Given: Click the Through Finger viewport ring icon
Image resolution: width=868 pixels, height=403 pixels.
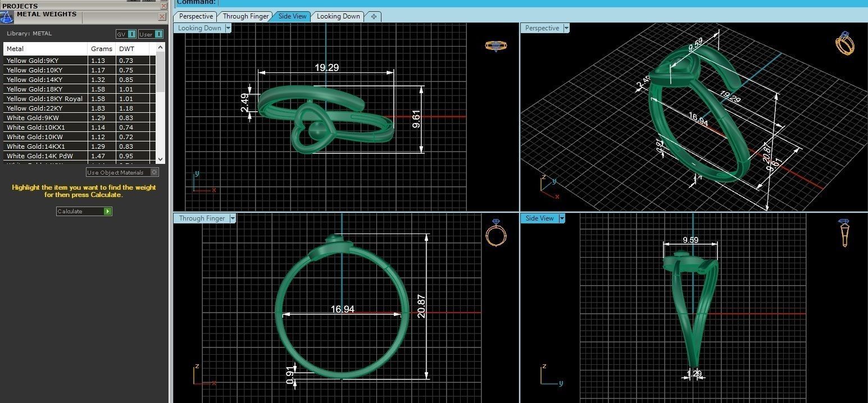Looking at the screenshot, I should click(496, 233).
